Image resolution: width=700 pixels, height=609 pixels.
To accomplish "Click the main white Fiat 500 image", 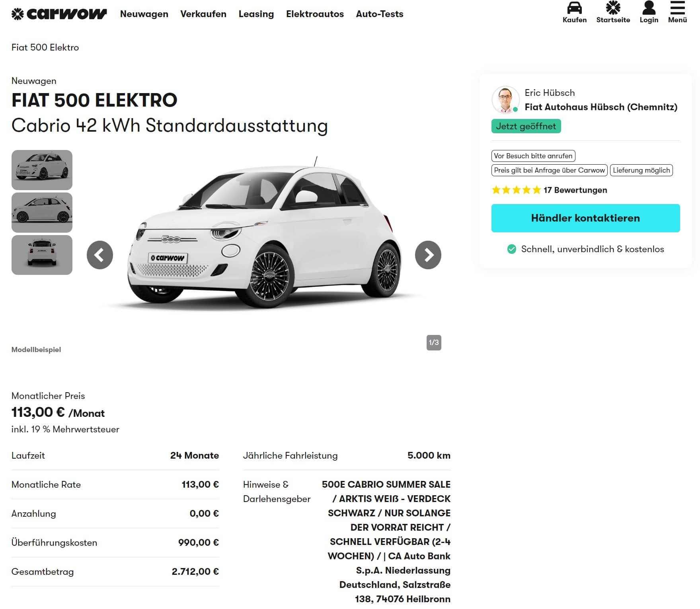I will (x=264, y=235).
